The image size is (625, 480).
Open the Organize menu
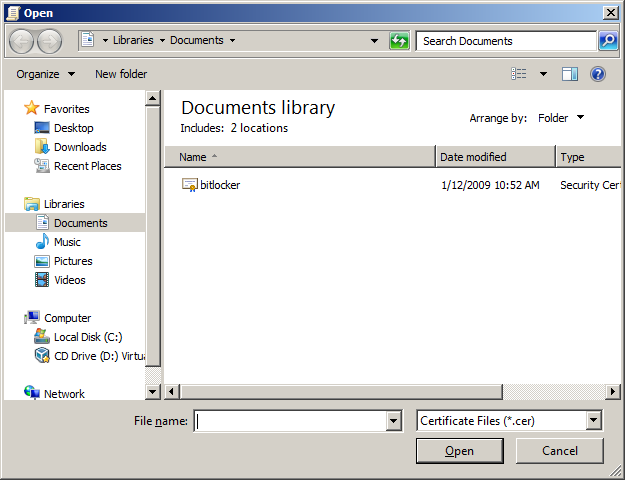click(45, 74)
